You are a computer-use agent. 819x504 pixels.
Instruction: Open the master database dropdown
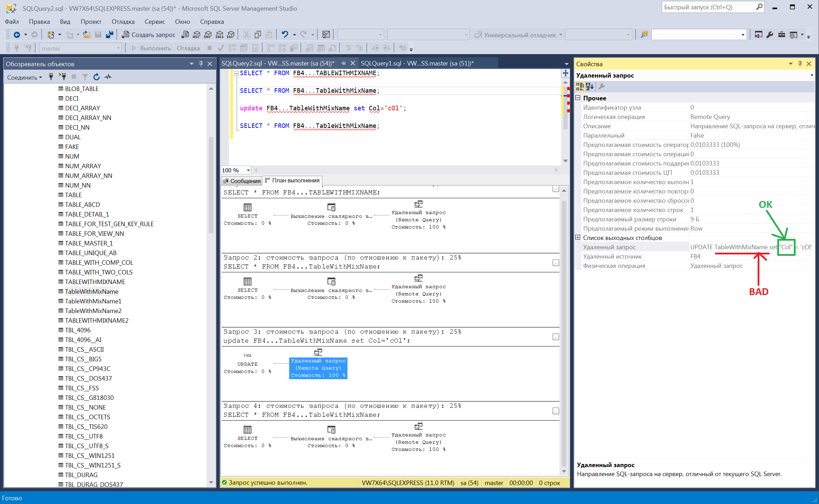click(x=118, y=48)
